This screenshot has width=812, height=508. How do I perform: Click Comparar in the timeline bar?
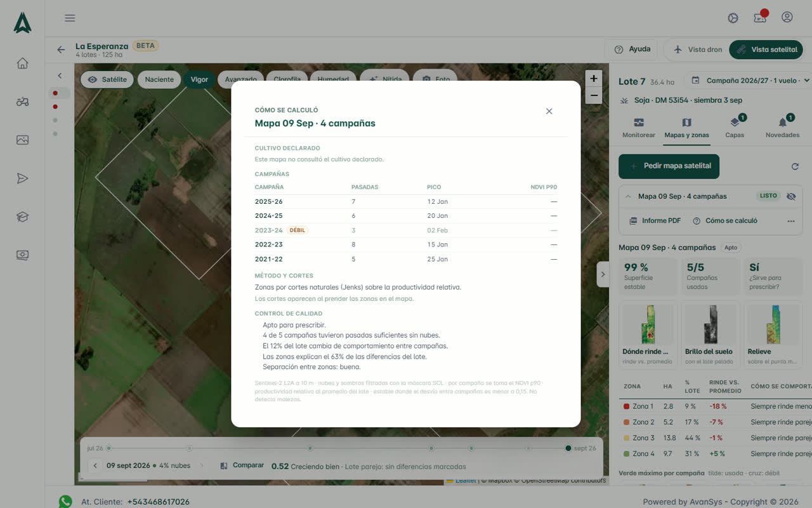(242, 465)
